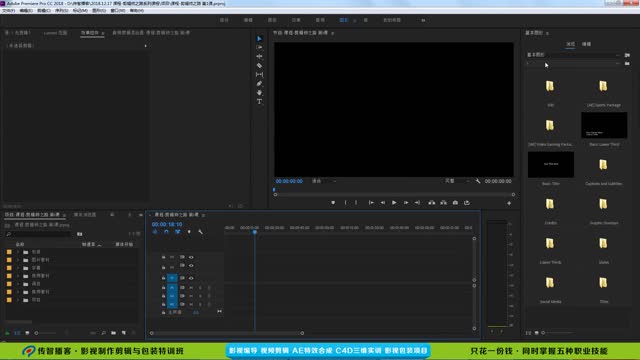Open Program monitor button editor plus

(x=509, y=203)
